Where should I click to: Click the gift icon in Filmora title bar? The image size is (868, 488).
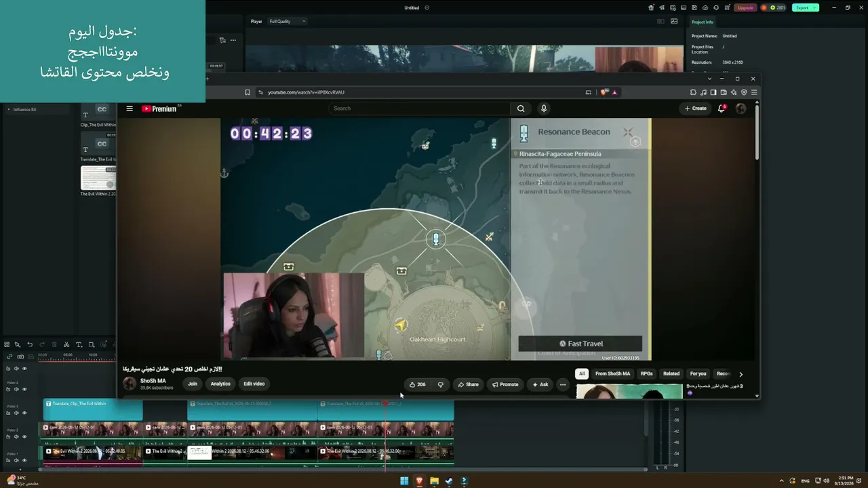pos(651,7)
